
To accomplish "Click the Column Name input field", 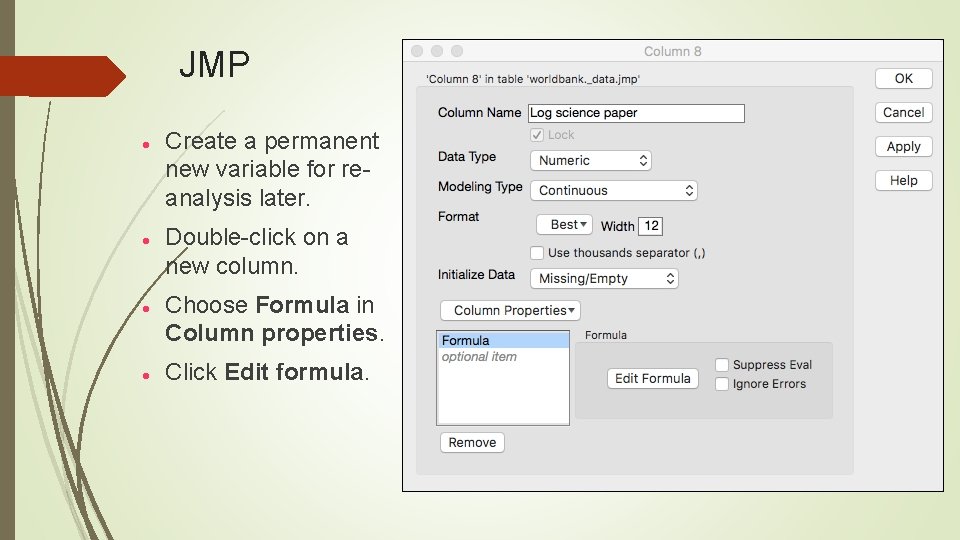I will click(x=636, y=113).
